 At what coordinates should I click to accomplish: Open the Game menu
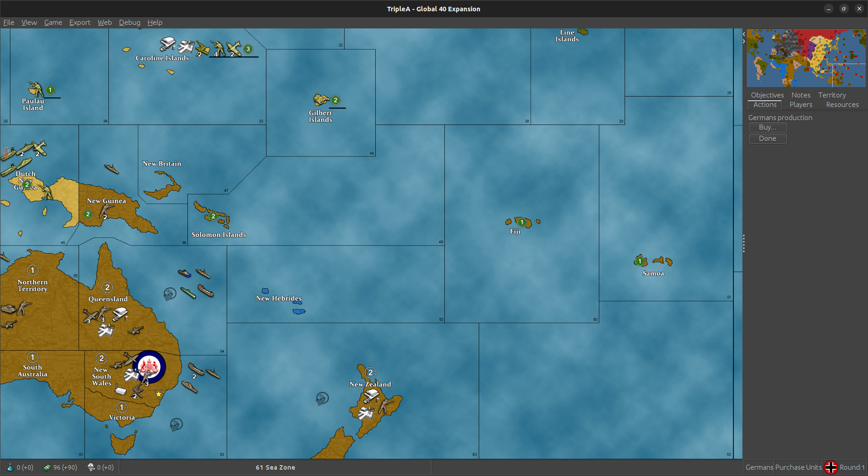53,22
